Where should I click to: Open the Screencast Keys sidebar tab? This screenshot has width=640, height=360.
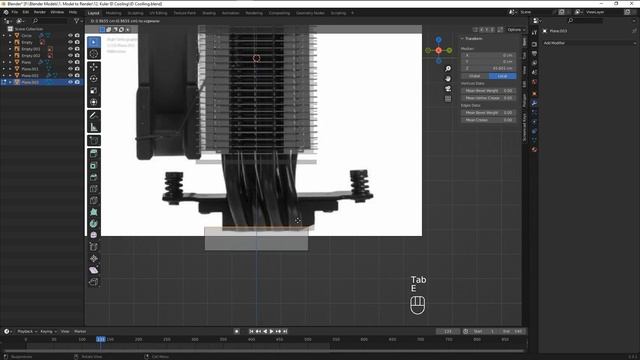pyautogui.click(x=524, y=127)
